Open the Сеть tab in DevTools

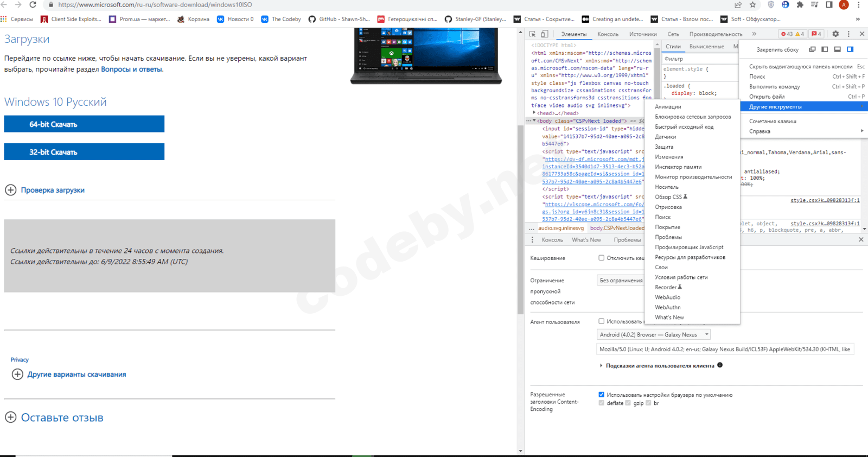tap(673, 34)
